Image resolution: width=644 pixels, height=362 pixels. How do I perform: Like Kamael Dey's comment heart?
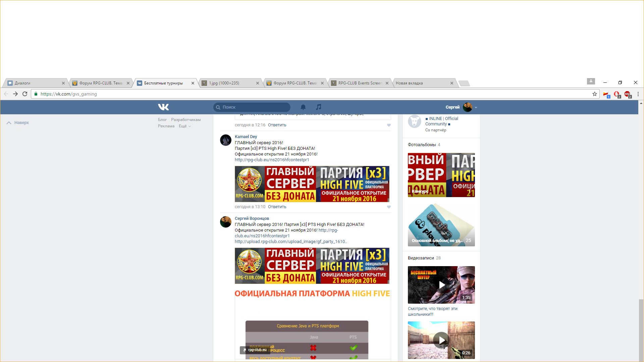tap(389, 207)
